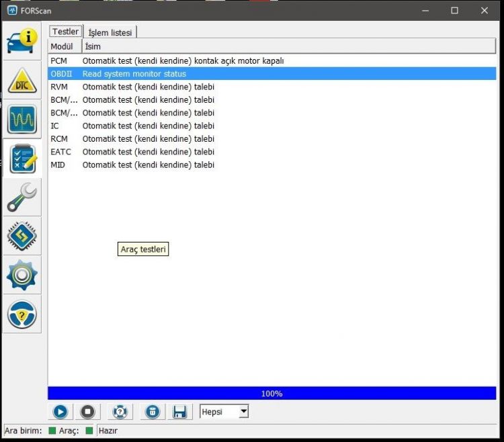Open the DTC trouble codes section
This screenshot has width=504, height=442.
pos(22,81)
